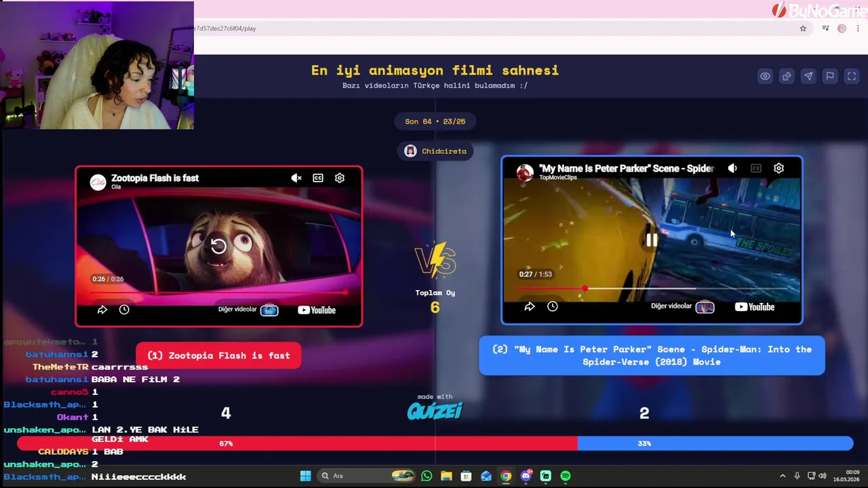Open the Cila channel avatar on Zootopia video
Viewport: 868px width, 488px height.
click(x=98, y=181)
